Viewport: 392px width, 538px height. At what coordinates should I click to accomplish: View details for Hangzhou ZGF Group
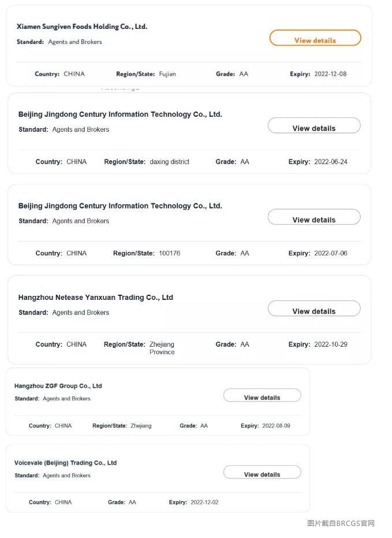coord(262,396)
